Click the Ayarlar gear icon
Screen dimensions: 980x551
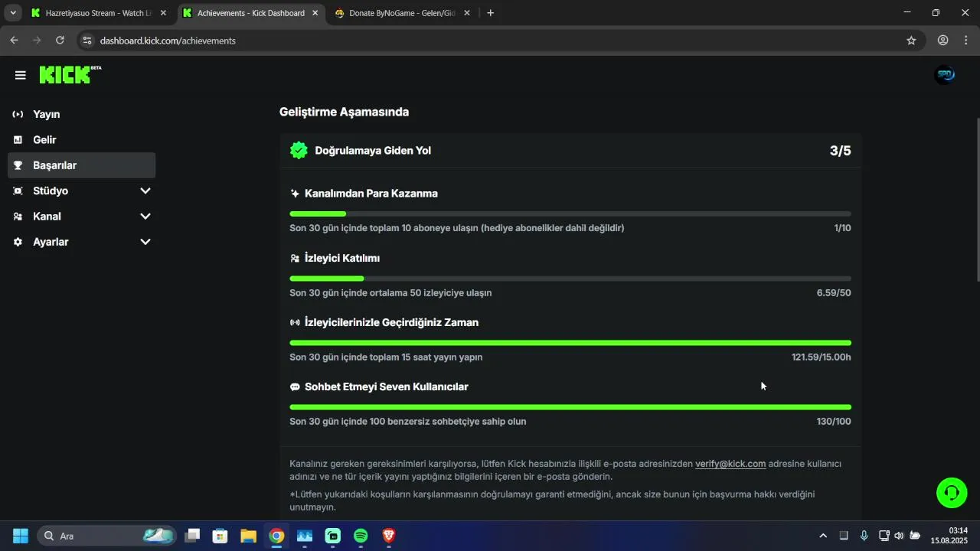click(18, 242)
